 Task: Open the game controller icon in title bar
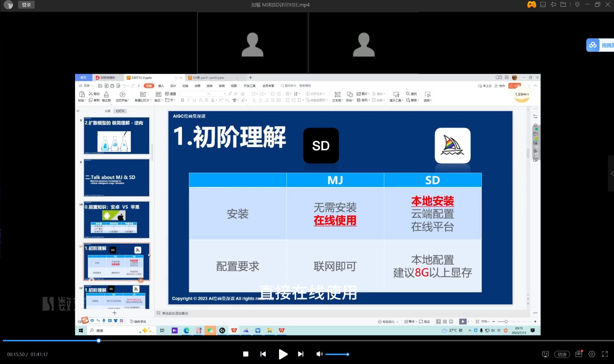(532, 4)
